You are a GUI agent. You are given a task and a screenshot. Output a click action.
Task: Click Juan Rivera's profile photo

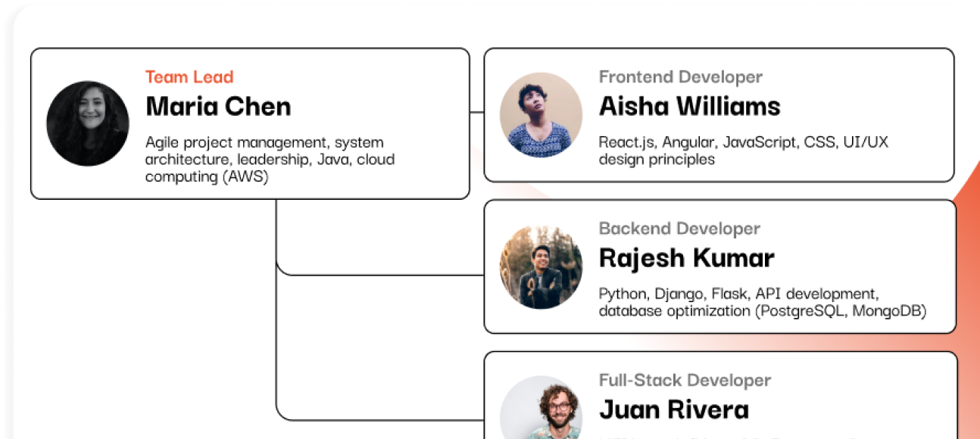click(x=541, y=409)
